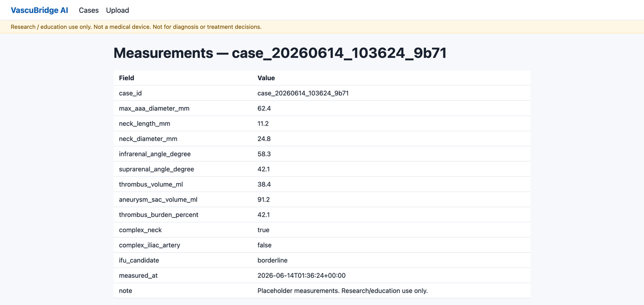This screenshot has width=644, height=305.
Task: Open the Upload page
Action: pyautogui.click(x=117, y=10)
